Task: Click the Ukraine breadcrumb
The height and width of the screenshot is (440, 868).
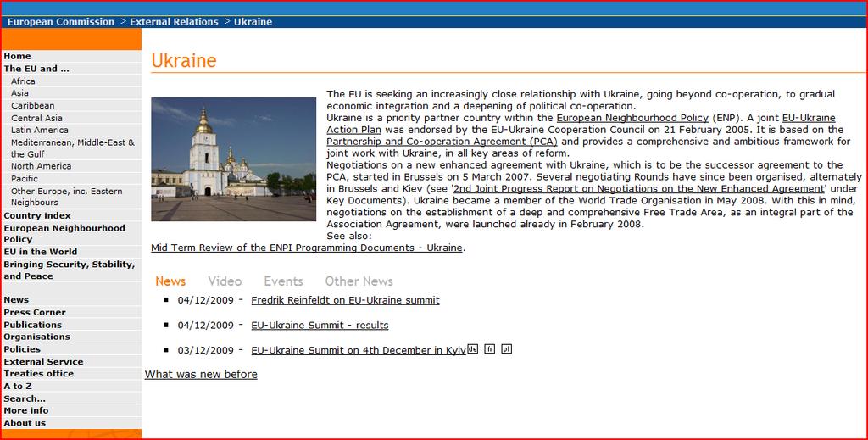Action: click(x=253, y=21)
